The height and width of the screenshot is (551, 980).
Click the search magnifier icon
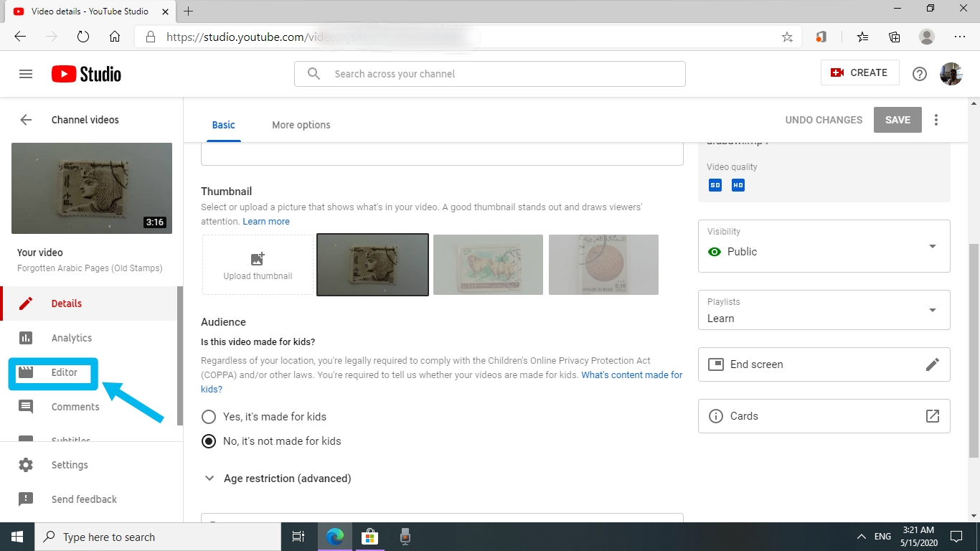tap(314, 74)
